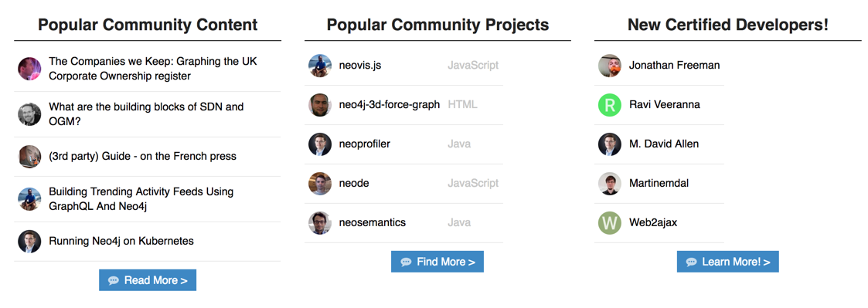Click green R avatar for Ravi Veeranna
This screenshot has width=868, height=308.
(610, 105)
